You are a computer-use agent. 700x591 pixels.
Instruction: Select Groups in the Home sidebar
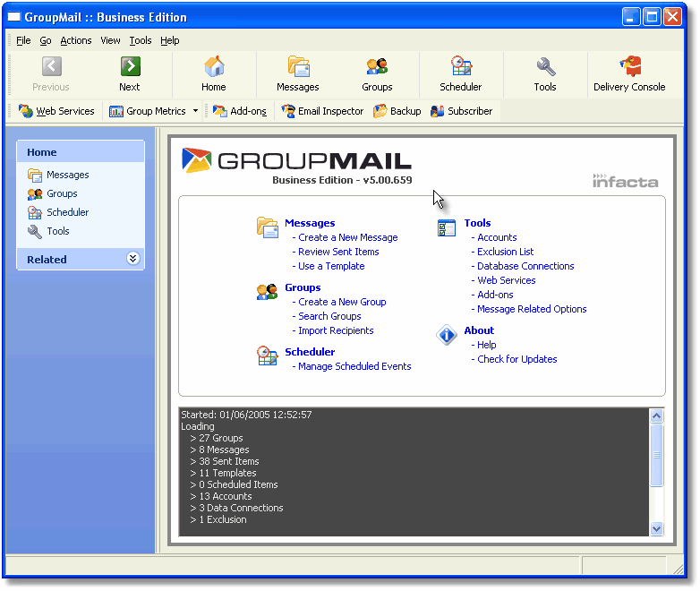pyautogui.click(x=53, y=193)
